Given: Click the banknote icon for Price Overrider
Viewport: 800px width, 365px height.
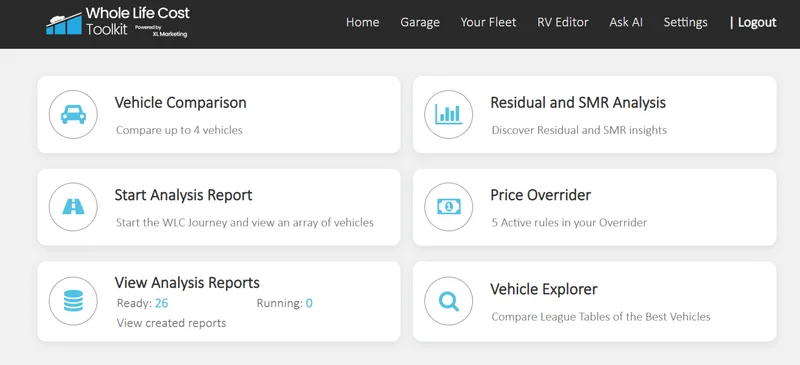Looking at the screenshot, I should 448,207.
